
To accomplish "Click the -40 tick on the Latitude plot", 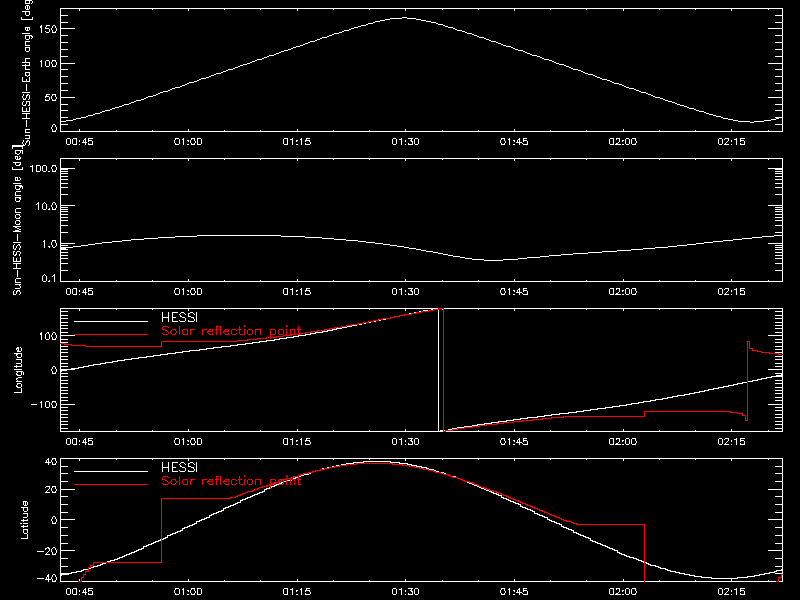I will tap(47, 579).
